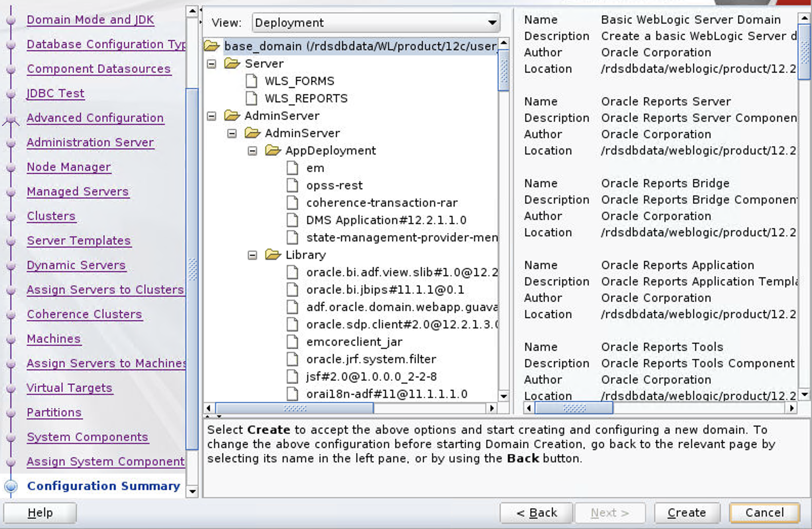
Task: Click the Back button
Action: (536, 513)
